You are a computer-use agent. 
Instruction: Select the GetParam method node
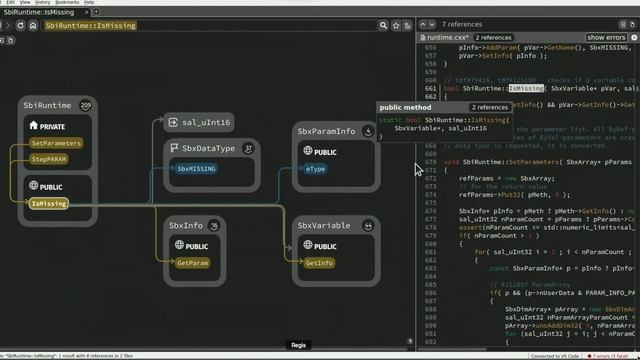click(x=193, y=263)
